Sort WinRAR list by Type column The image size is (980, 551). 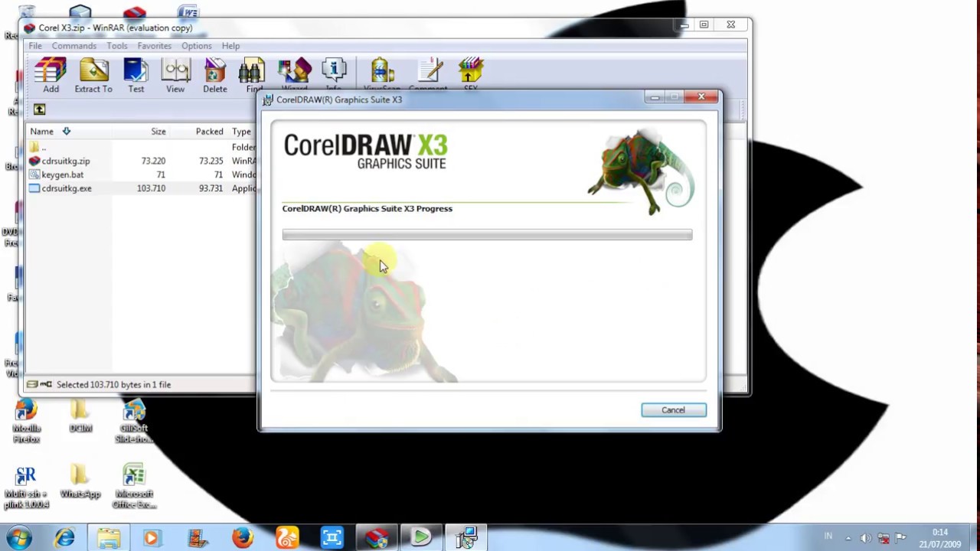[242, 132]
